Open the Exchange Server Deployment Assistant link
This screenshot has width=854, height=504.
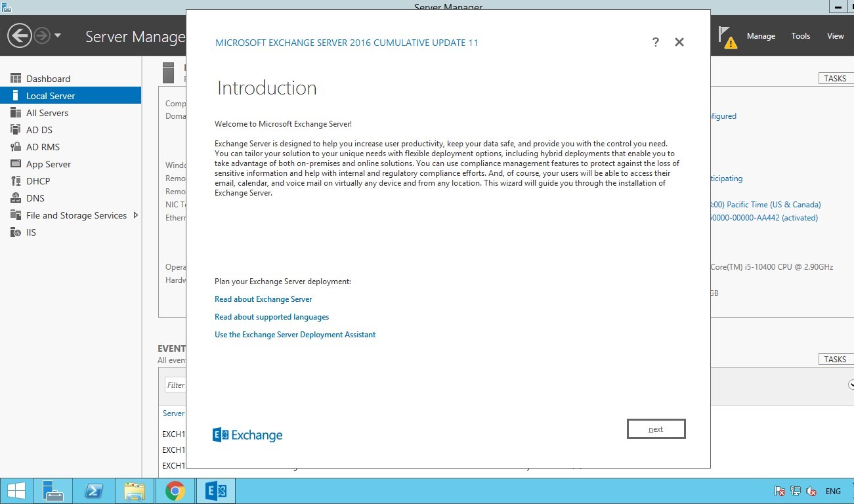[x=295, y=335]
